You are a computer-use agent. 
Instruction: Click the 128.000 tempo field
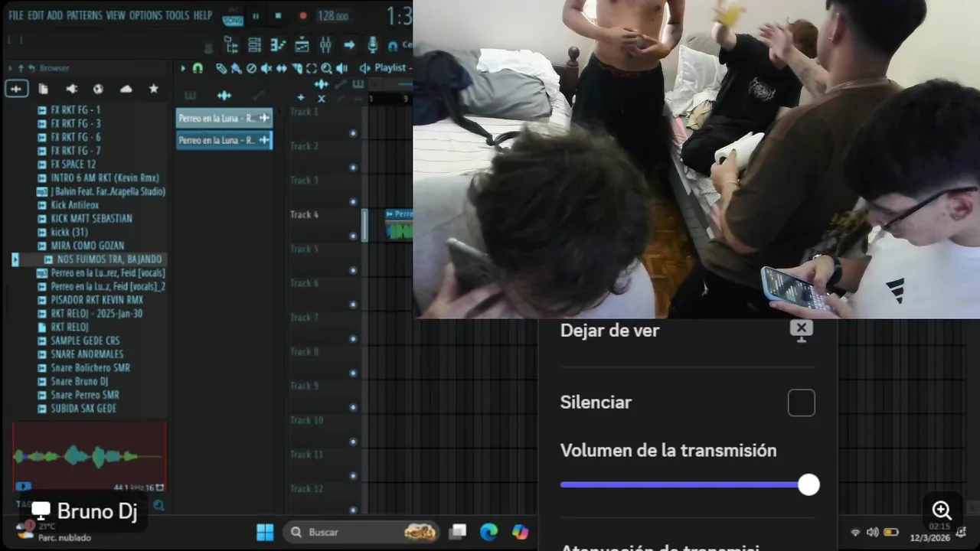point(333,16)
